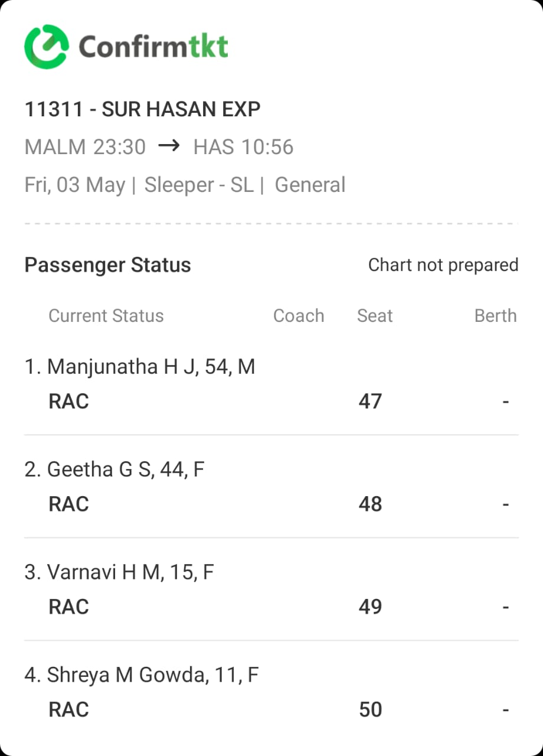Click the Confirmtkt brand name text
Viewport: 543px width, 756px height.
coord(153,46)
